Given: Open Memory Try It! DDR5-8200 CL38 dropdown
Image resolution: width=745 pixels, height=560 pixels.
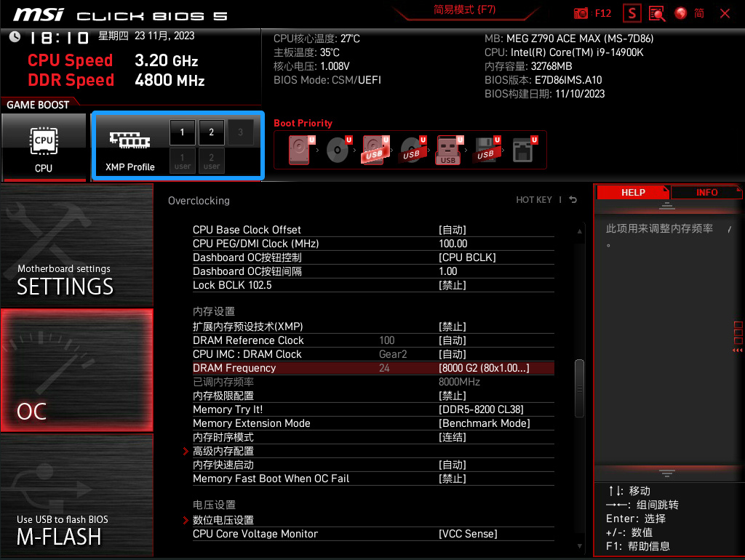Looking at the screenshot, I should pos(482,409).
